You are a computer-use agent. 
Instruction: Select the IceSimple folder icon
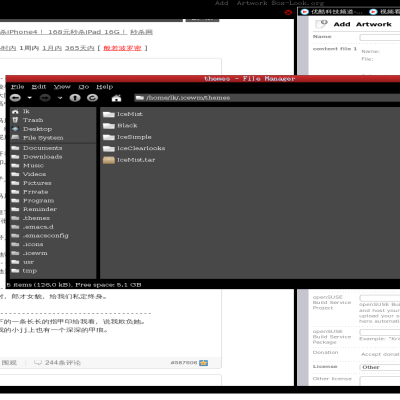(x=109, y=137)
